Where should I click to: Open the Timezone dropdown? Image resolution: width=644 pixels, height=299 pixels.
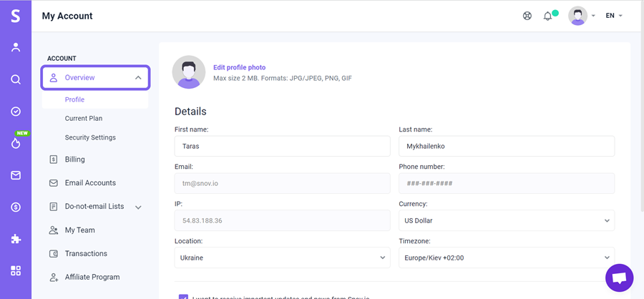507,258
